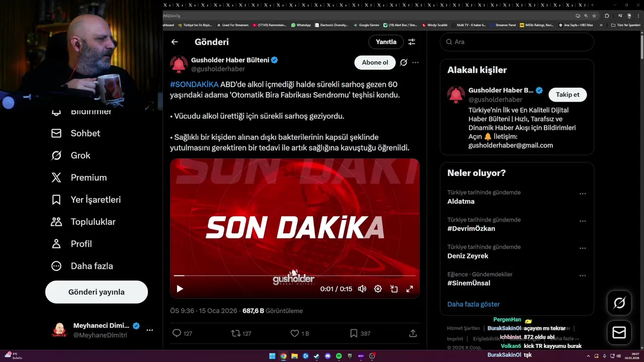Screen dimensions: 644x362
Task: Open the Tüm Yer İşaretleri folder
Action: tap(626, 25)
